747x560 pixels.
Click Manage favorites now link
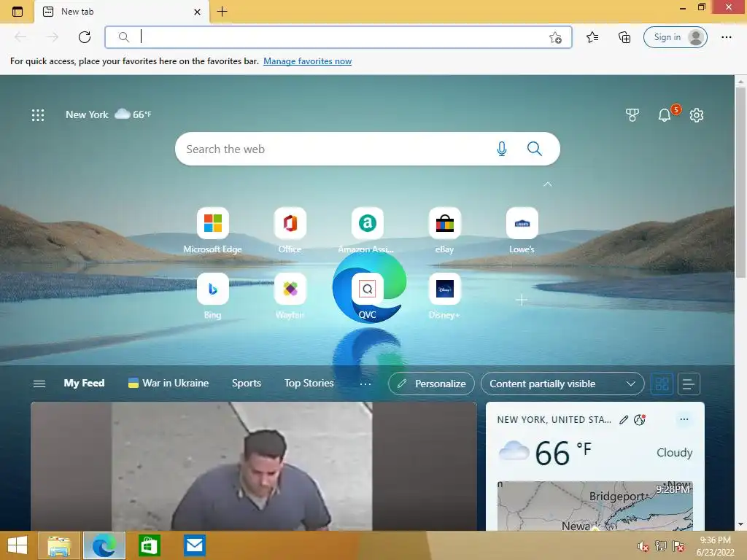[307, 61]
